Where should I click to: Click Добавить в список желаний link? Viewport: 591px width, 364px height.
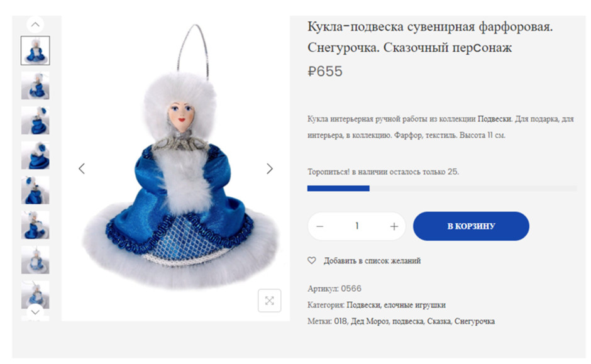click(372, 261)
